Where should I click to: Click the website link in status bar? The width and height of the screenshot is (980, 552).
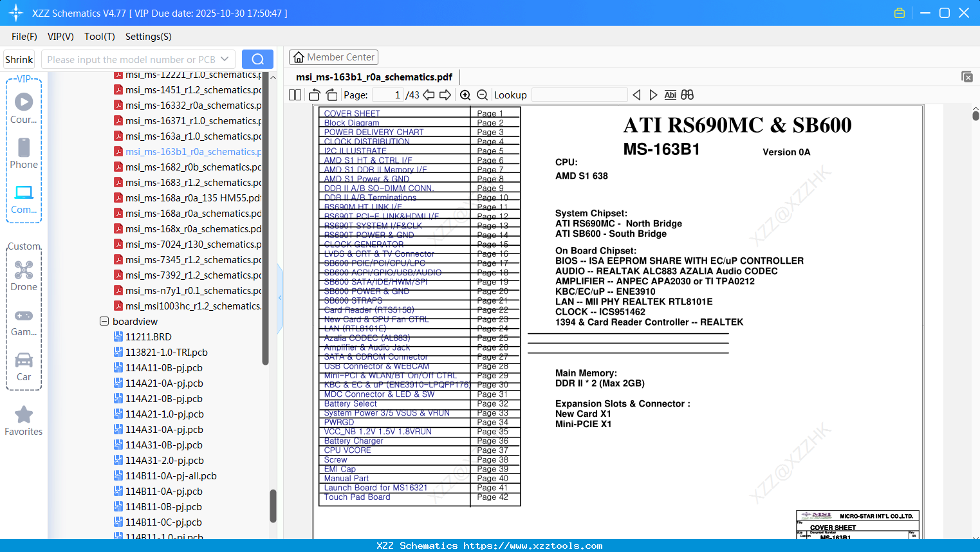coord(533,546)
